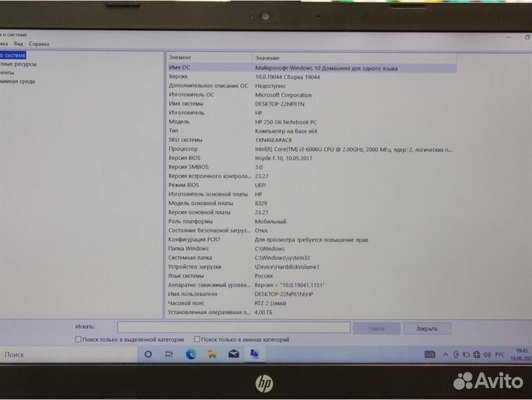Screen dimensions: 532x400
Task: Switch input language РУС indicator
Action: (x=499, y=355)
